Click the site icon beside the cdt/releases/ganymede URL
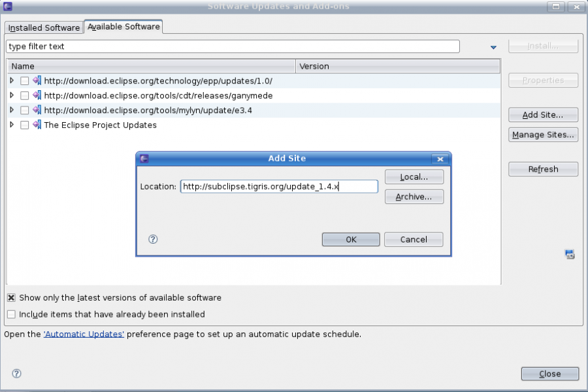588x392 pixels. point(37,95)
